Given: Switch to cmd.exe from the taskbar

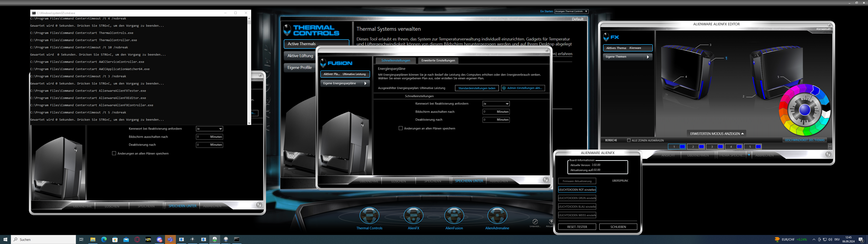Looking at the screenshot, I should (x=237, y=239).
